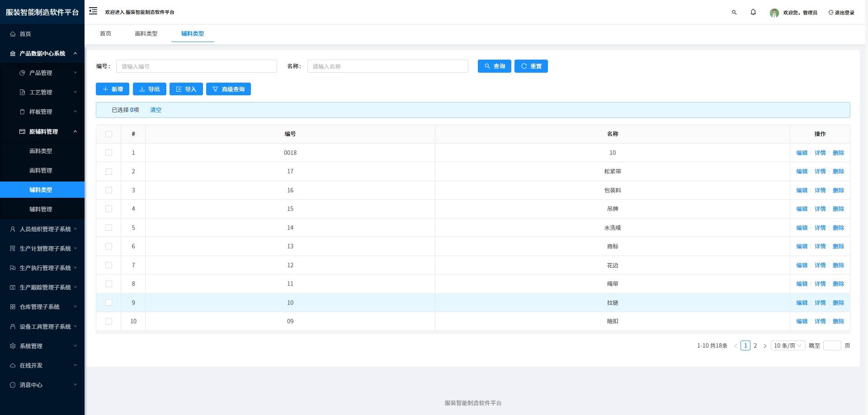Image resolution: width=868 pixels, height=415 pixels.
Task: Open the notification bell icon
Action: point(753,12)
